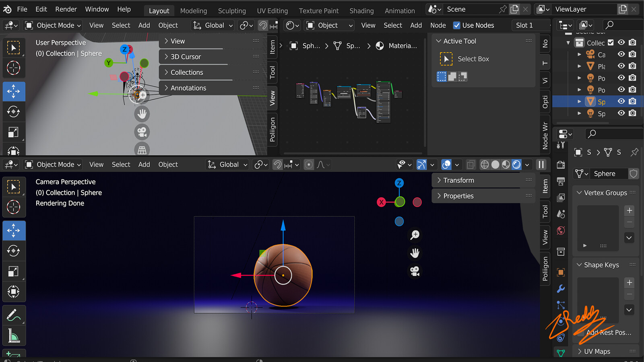Image resolution: width=644 pixels, height=362 pixels.
Task: Hide the Plane object via eye icon
Action: (621, 66)
